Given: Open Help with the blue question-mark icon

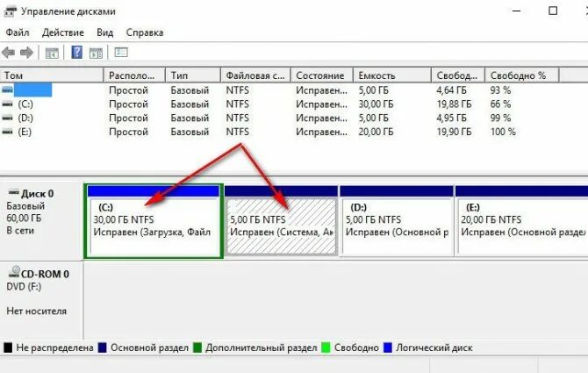Looking at the screenshot, I should point(77,52).
